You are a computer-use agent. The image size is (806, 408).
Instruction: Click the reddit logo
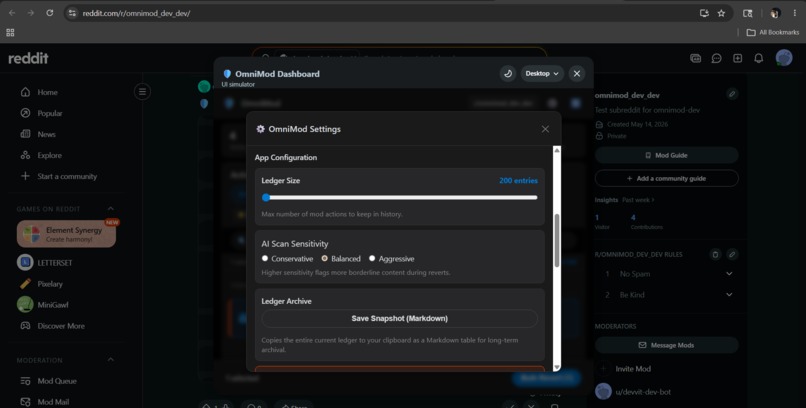tap(28, 58)
